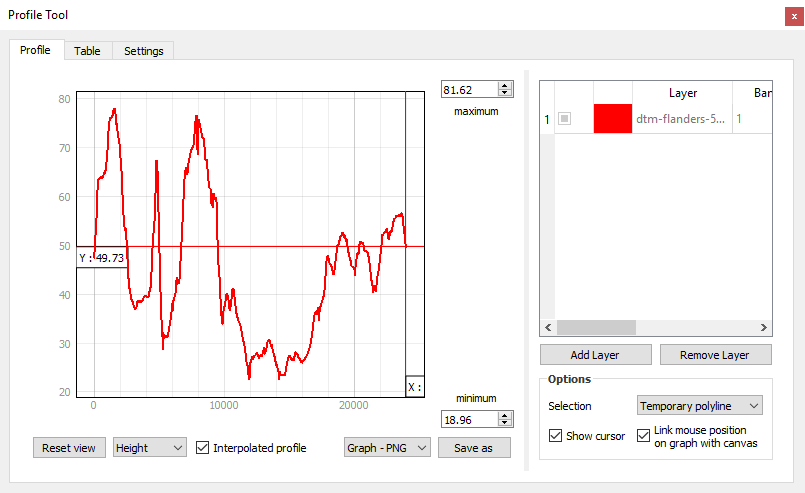Image resolution: width=805 pixels, height=493 pixels.
Task: Uncheck Link mouse position on graph with canvas
Action: 643,436
